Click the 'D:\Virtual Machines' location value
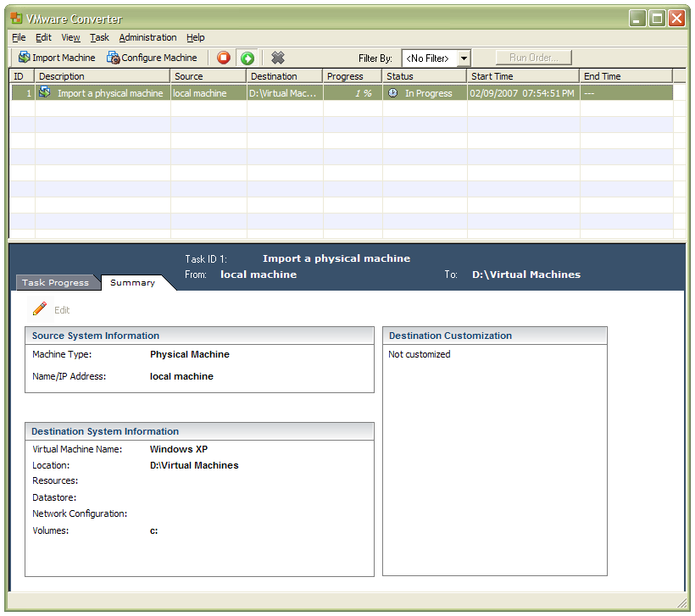 coord(194,465)
